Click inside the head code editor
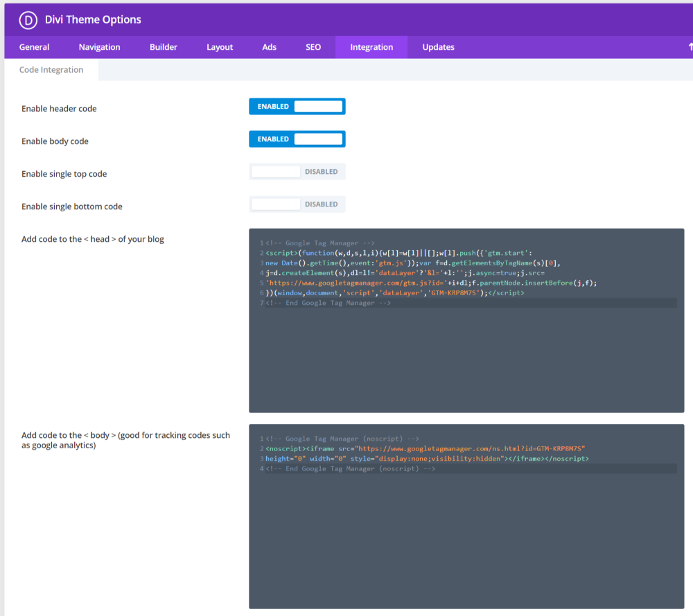 pos(466,321)
